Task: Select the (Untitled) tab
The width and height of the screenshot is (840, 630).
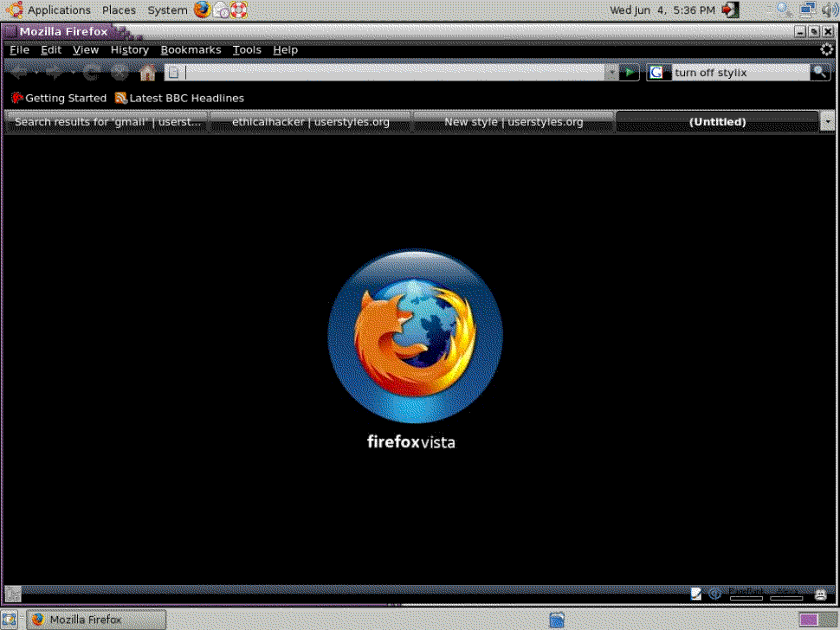Action: [717, 121]
